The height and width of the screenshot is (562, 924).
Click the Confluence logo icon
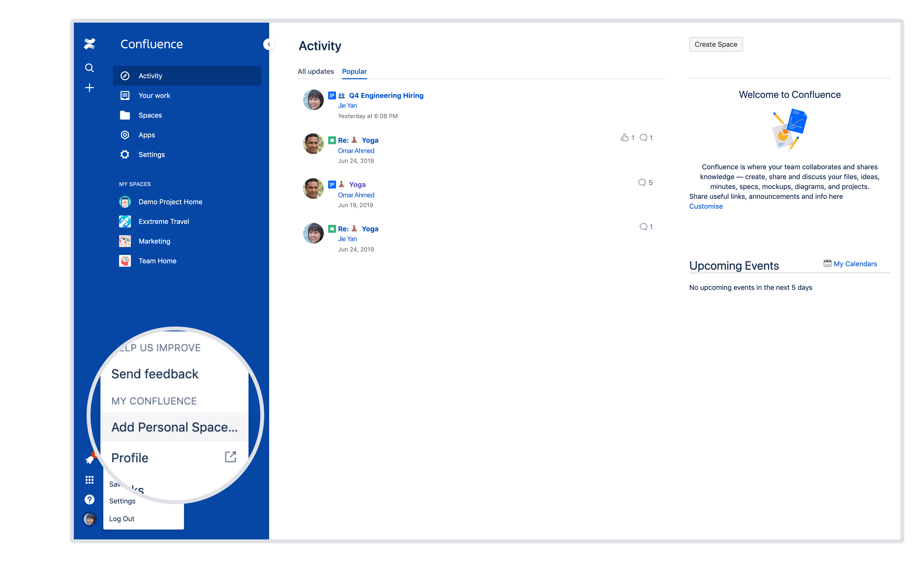(89, 44)
